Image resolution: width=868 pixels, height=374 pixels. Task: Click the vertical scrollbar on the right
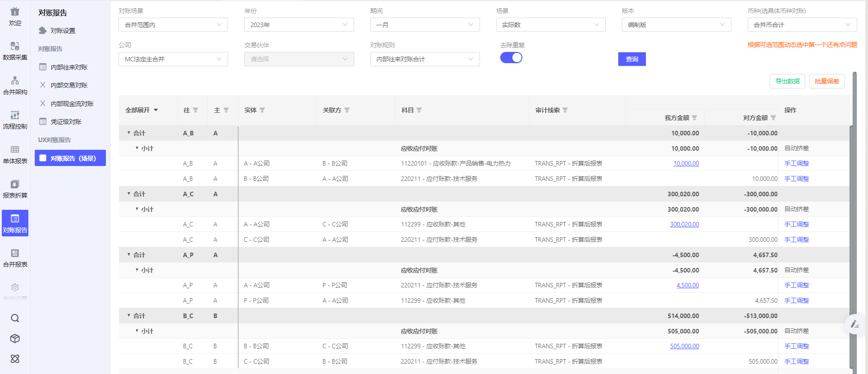(851, 226)
